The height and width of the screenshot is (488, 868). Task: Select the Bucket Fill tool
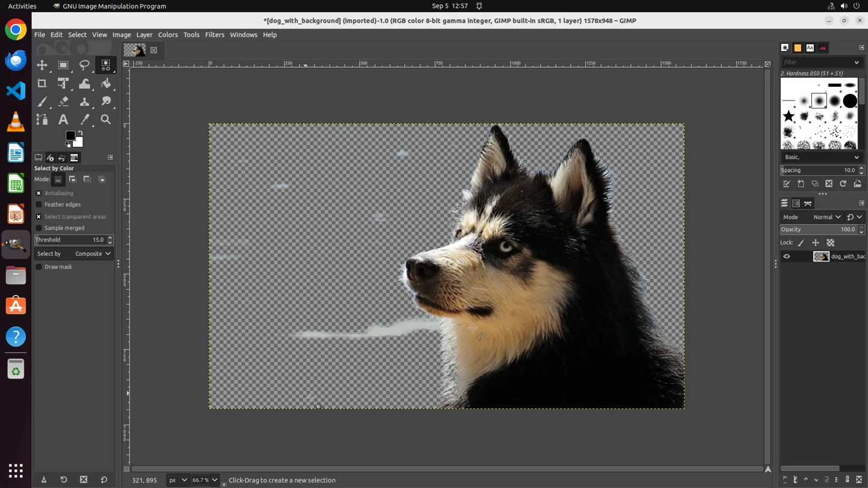(x=106, y=83)
